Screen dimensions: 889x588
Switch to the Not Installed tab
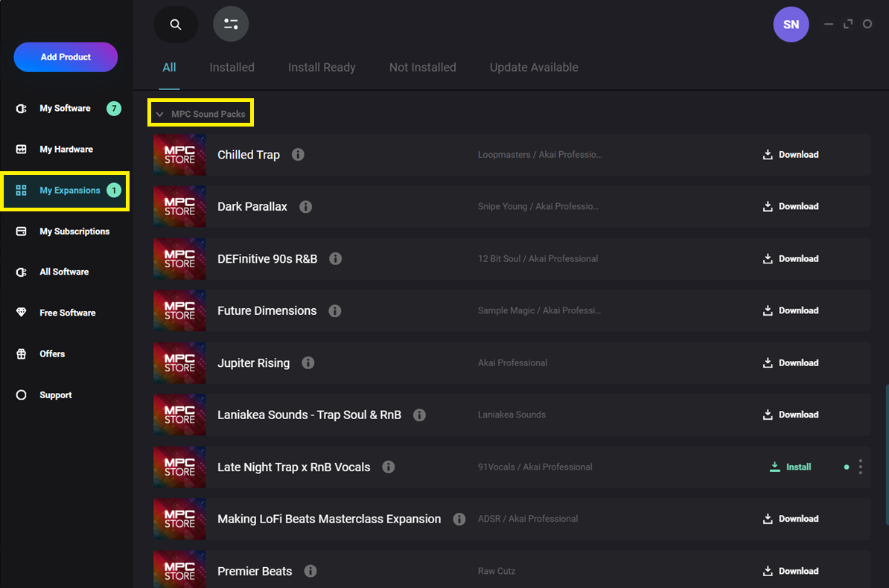pos(422,68)
